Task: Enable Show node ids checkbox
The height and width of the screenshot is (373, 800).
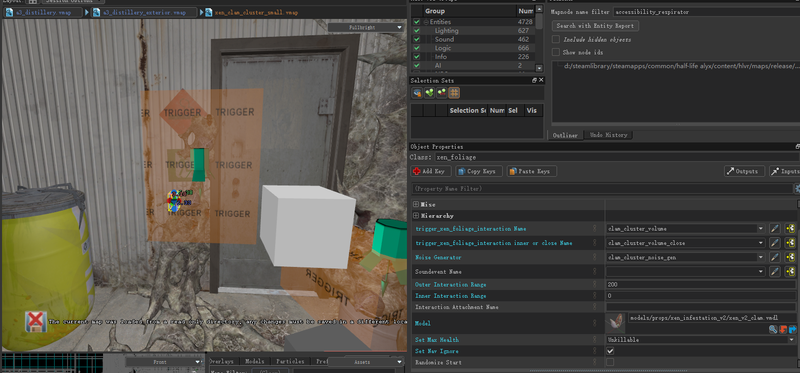Action: 556,52
